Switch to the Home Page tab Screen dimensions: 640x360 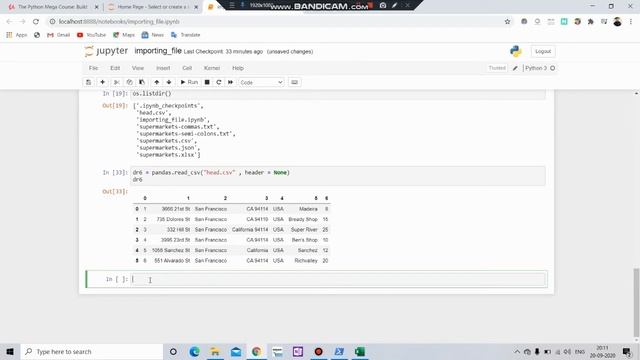coord(152,7)
